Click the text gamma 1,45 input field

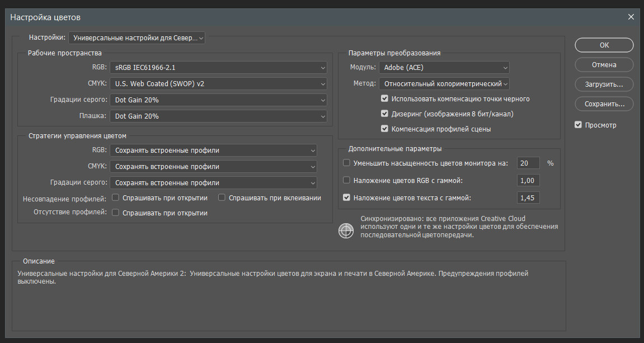pos(528,198)
